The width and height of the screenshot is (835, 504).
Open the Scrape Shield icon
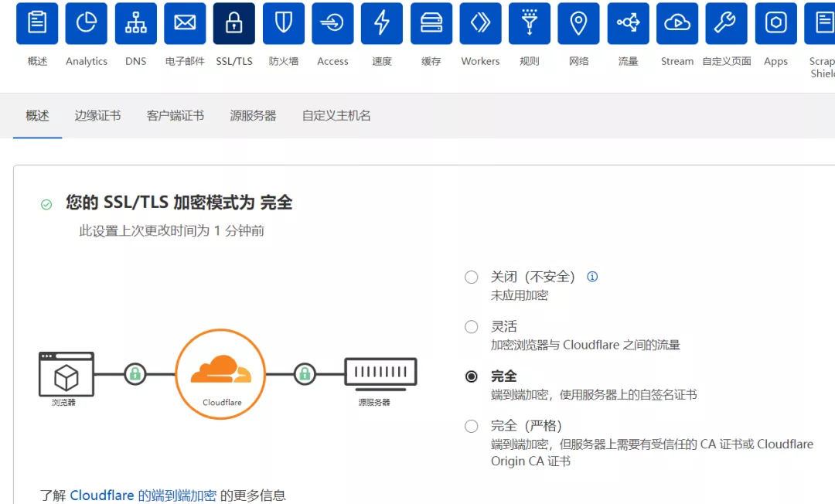pyautogui.click(x=820, y=23)
